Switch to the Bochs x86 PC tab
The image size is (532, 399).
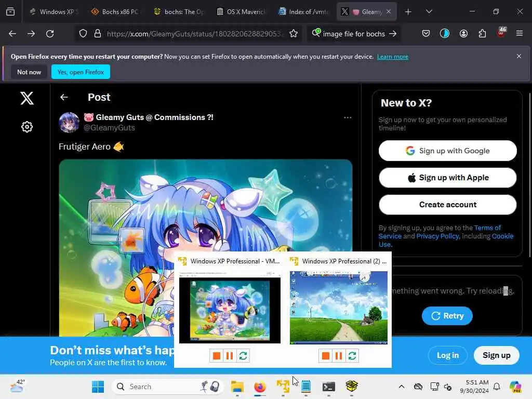(x=116, y=12)
